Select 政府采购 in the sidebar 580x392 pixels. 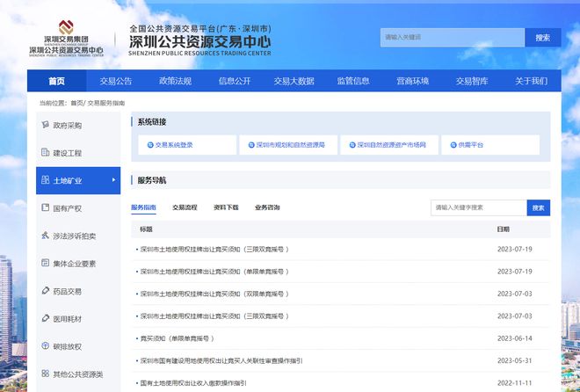[78, 126]
